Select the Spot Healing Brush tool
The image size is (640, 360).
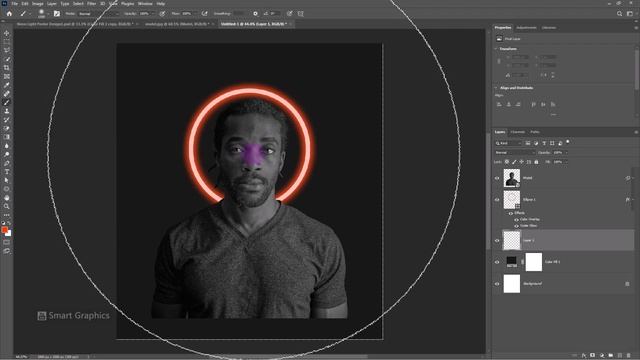pos(7,94)
